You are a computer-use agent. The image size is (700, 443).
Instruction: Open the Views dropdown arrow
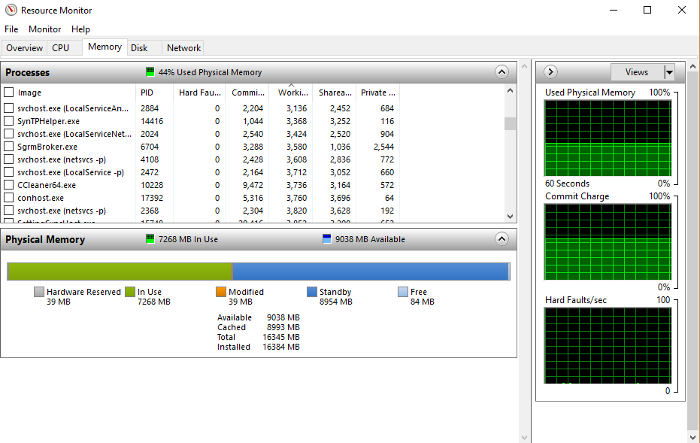tap(669, 72)
